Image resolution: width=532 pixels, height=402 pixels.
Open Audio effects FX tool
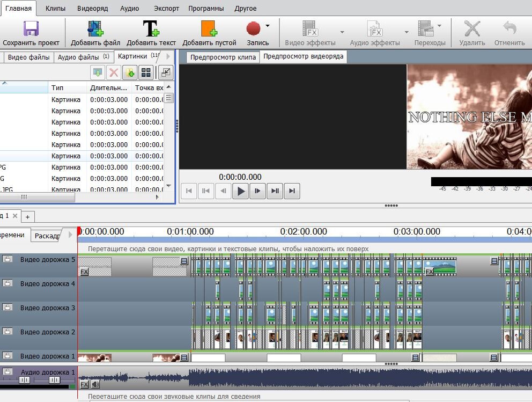pyautogui.click(x=375, y=28)
